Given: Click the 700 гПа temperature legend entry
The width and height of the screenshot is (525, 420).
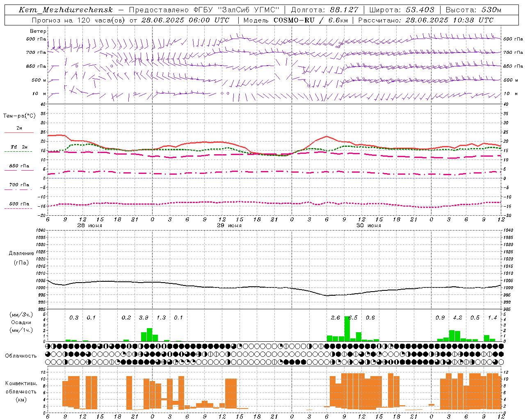Looking at the screenshot, I should pos(19,185).
